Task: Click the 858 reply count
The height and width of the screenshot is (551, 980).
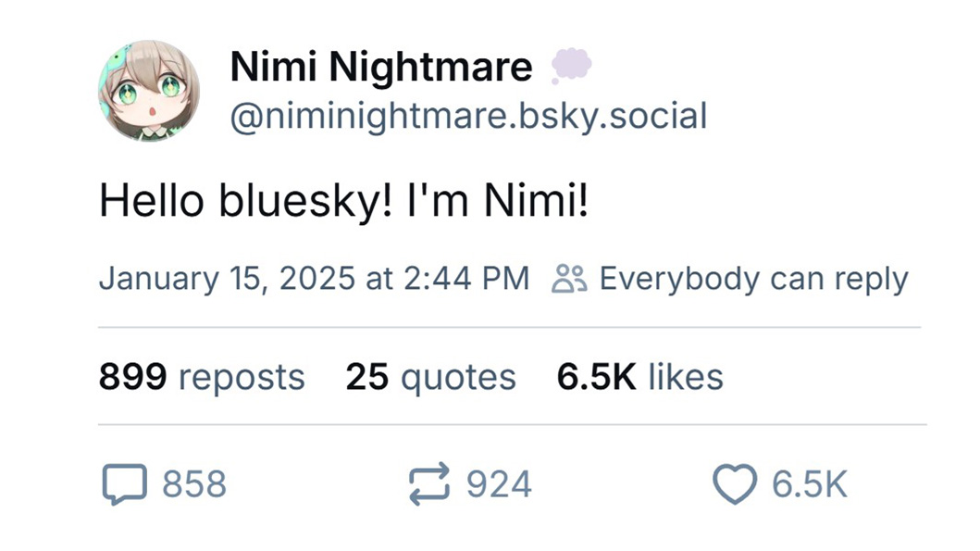Action: click(x=194, y=484)
